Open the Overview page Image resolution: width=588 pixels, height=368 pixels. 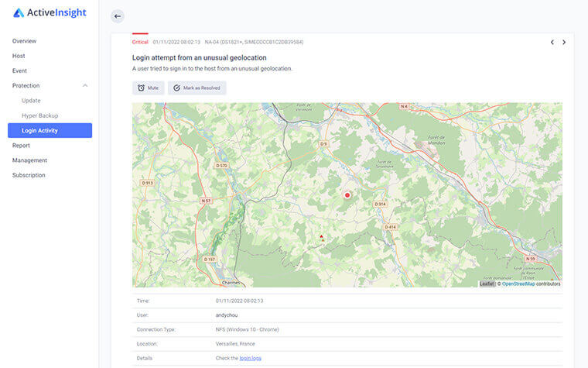tap(24, 41)
